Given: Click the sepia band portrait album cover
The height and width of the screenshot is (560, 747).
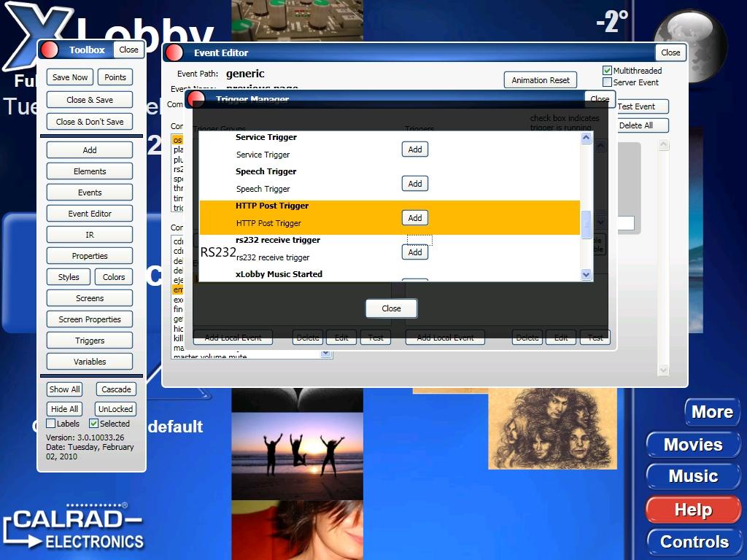Looking at the screenshot, I should pyautogui.click(x=553, y=429).
